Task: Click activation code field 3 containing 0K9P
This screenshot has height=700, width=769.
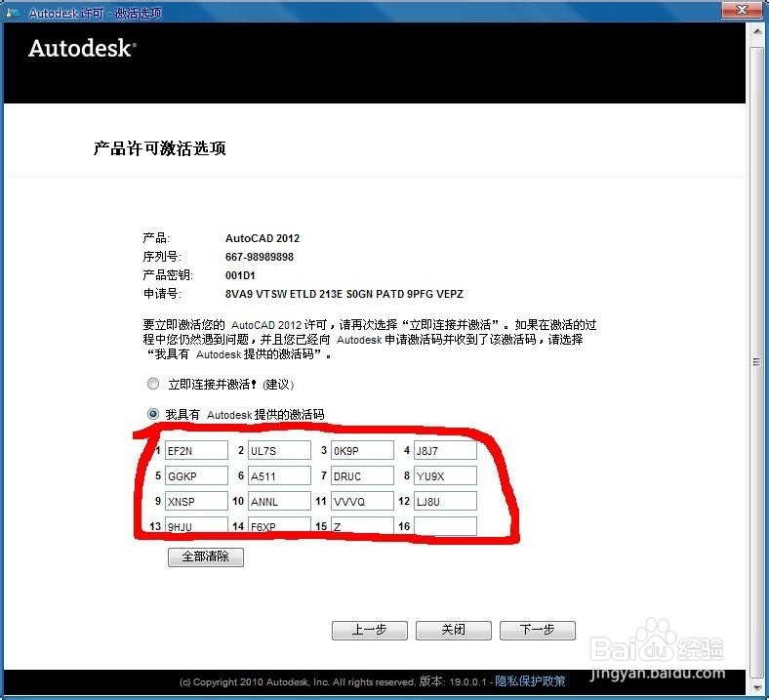Action: pyautogui.click(x=362, y=450)
